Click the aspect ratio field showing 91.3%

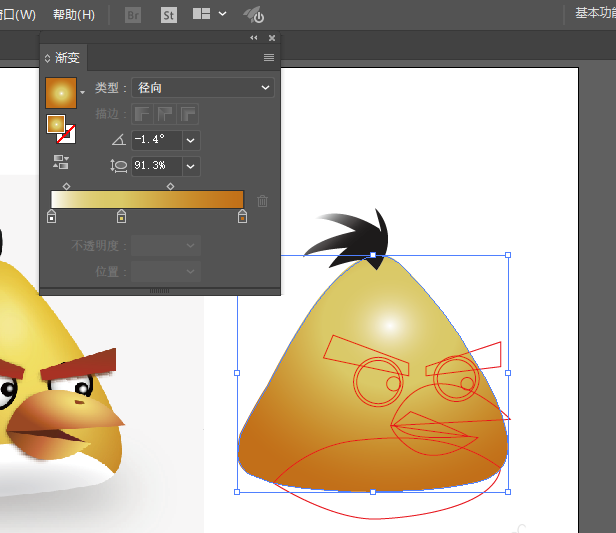157,166
